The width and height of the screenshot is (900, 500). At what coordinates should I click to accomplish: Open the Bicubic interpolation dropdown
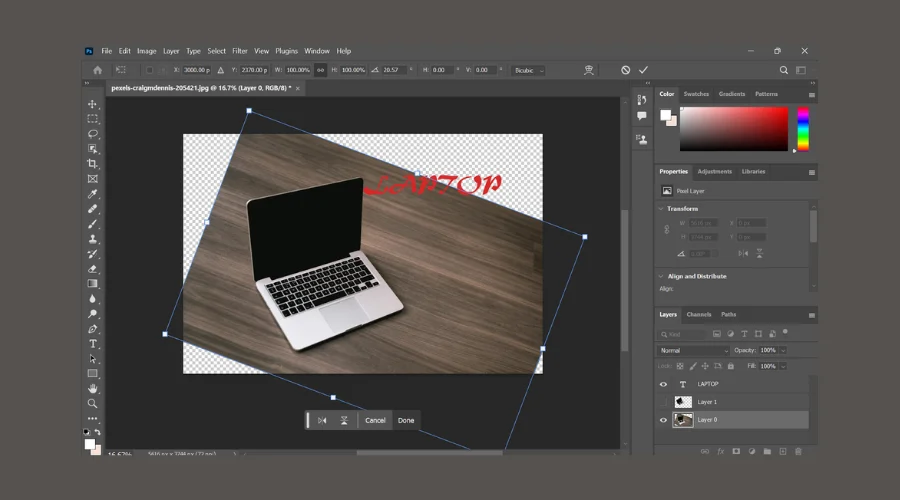click(x=528, y=70)
